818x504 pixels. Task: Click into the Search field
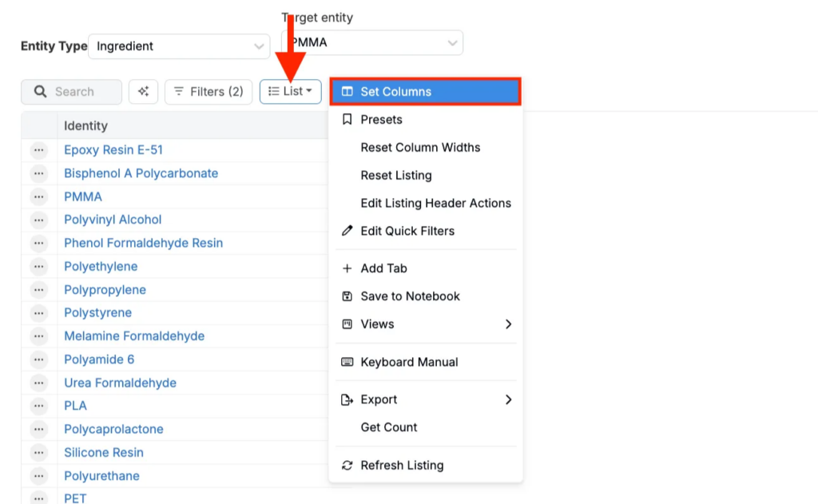point(80,92)
